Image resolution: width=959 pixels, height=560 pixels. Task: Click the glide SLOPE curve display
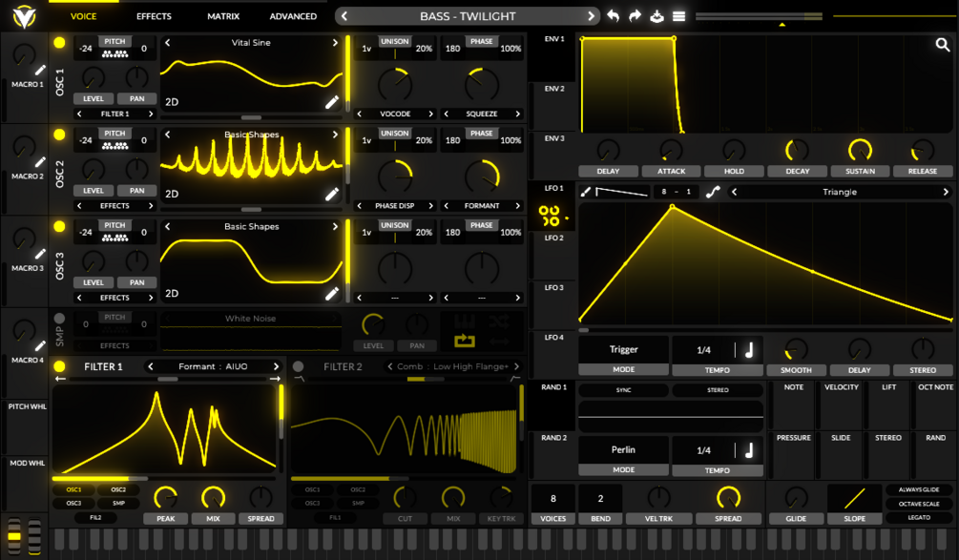point(854,498)
